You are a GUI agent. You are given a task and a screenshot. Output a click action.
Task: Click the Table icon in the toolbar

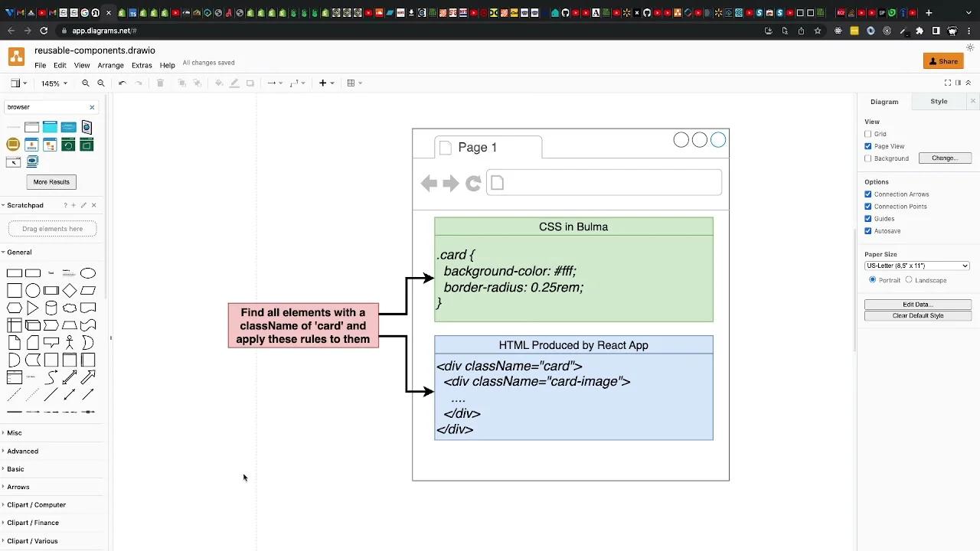tap(350, 83)
